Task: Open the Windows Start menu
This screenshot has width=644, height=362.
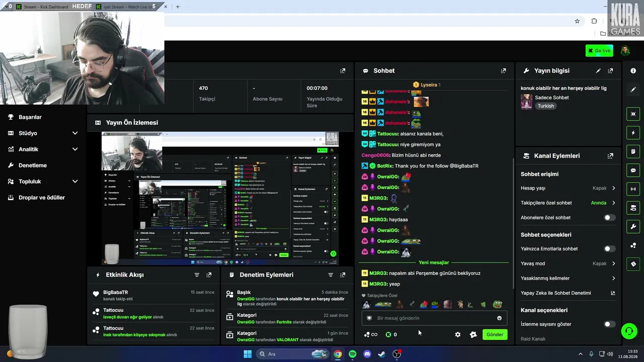Action: coord(248,354)
